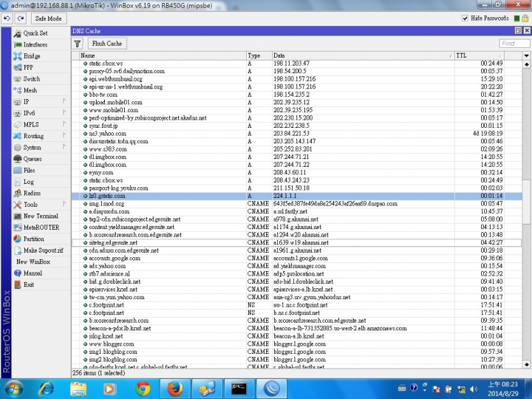
Task: Click the MetaROUTER icon
Action: [x=17, y=228]
